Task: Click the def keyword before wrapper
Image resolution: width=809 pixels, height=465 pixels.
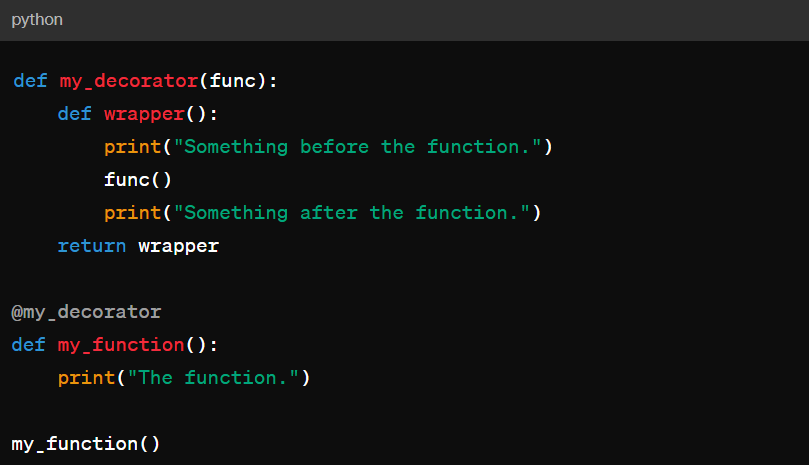Action: pyautogui.click(x=75, y=114)
